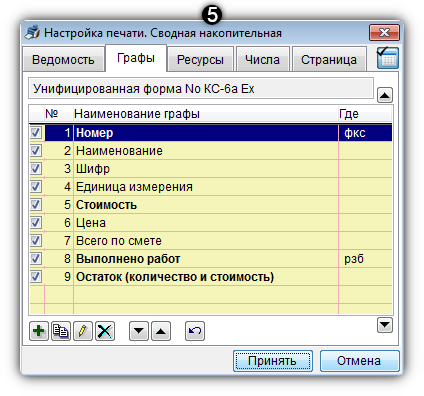424x396 pixels.
Task: Select the Графы tab
Action: click(136, 58)
